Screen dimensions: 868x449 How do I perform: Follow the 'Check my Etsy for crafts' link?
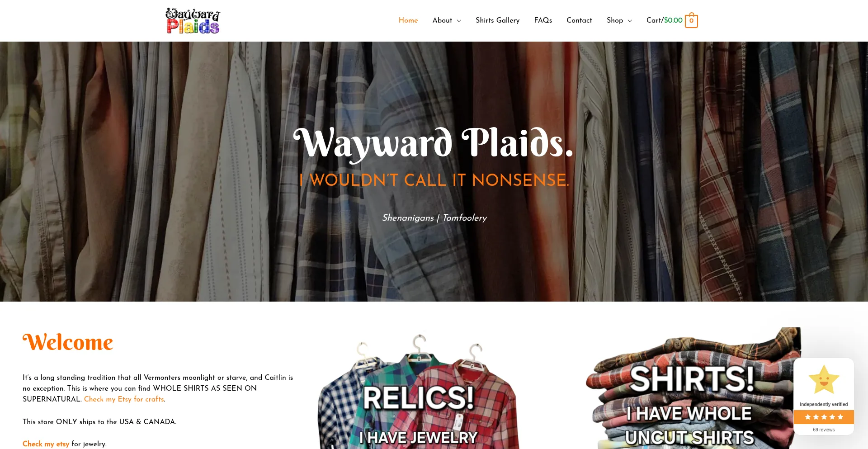[124, 399]
